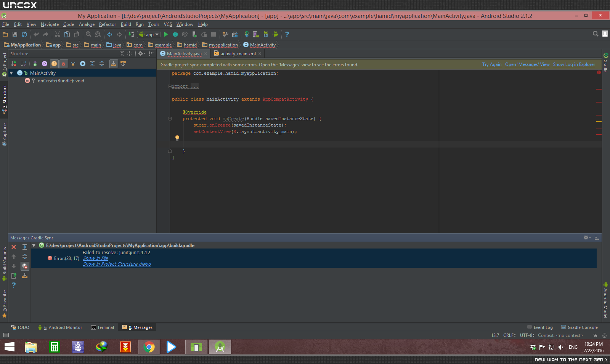Make Project build icon
This screenshot has width=610, height=364.
click(x=131, y=34)
